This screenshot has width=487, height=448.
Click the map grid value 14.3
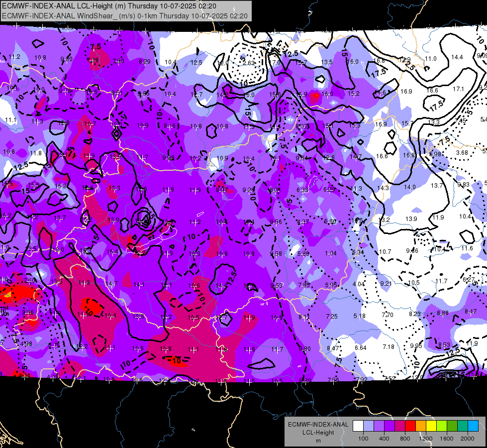[383, 188]
